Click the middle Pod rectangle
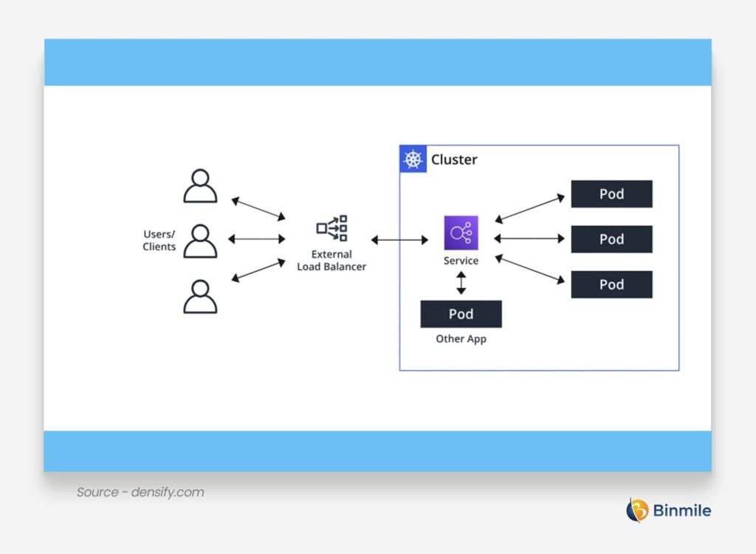756x554 pixels. click(x=611, y=239)
